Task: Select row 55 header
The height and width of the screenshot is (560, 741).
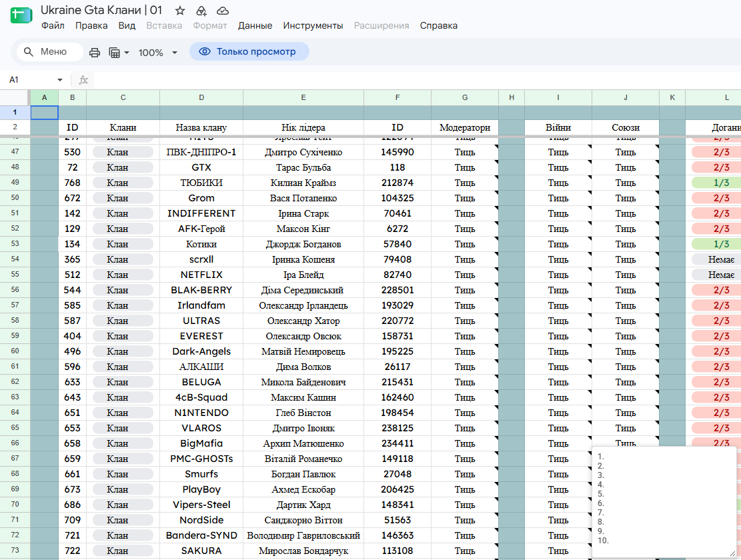Action: click(15, 275)
